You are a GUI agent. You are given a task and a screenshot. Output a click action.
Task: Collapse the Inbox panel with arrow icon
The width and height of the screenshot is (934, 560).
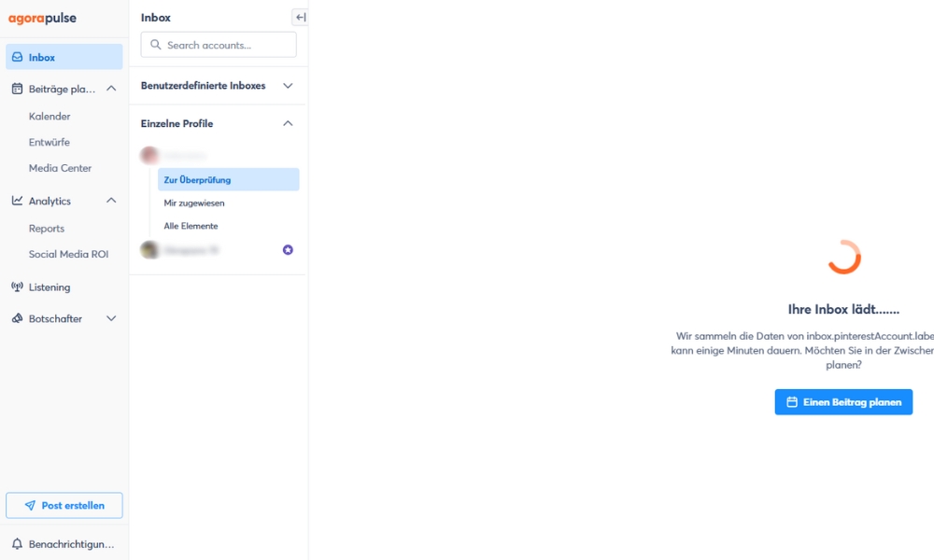click(300, 17)
